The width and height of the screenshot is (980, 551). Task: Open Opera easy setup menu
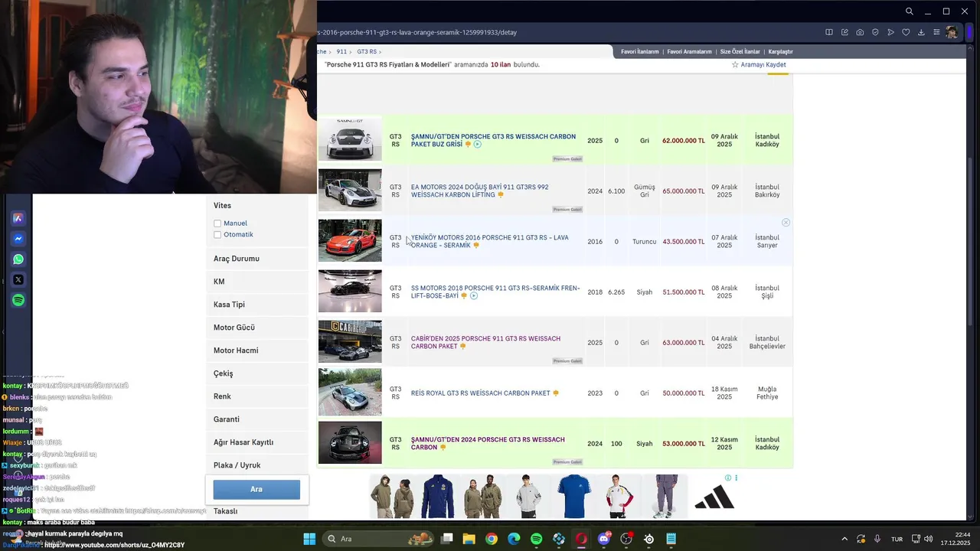pos(936,32)
